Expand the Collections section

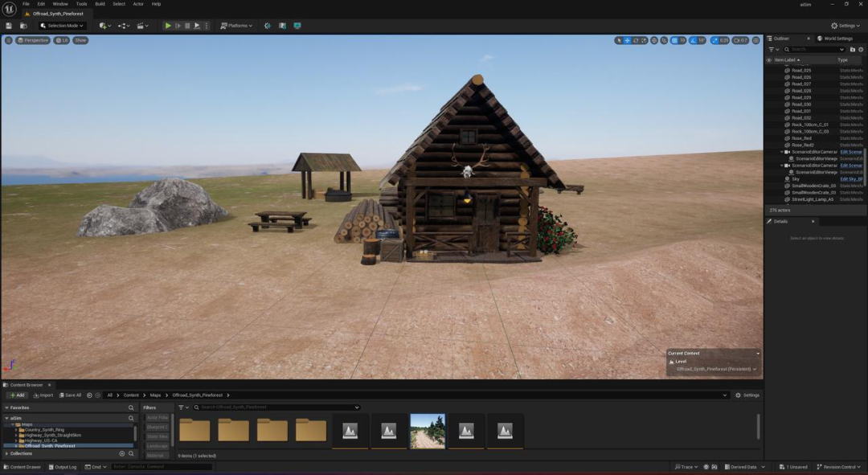pyautogui.click(x=22, y=453)
